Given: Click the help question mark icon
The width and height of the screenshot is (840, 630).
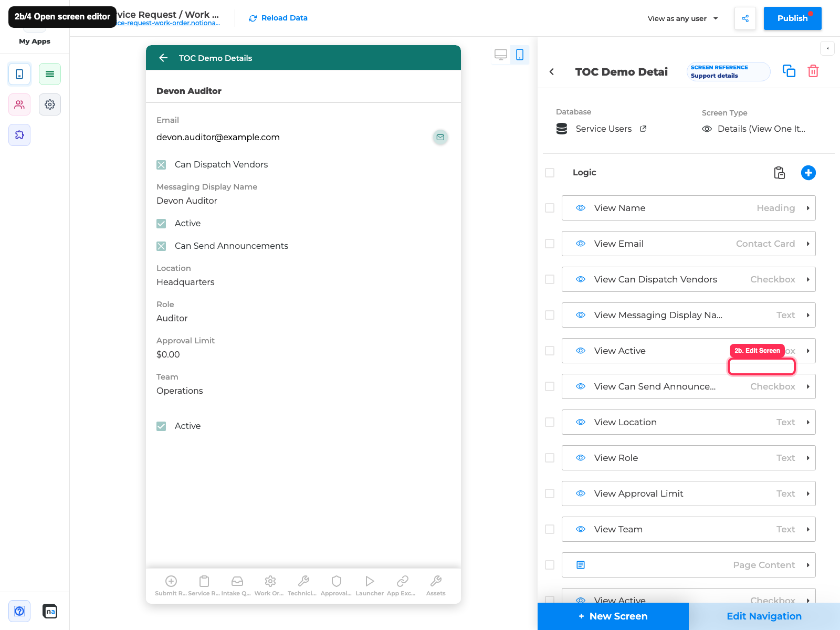Looking at the screenshot, I should [19, 611].
